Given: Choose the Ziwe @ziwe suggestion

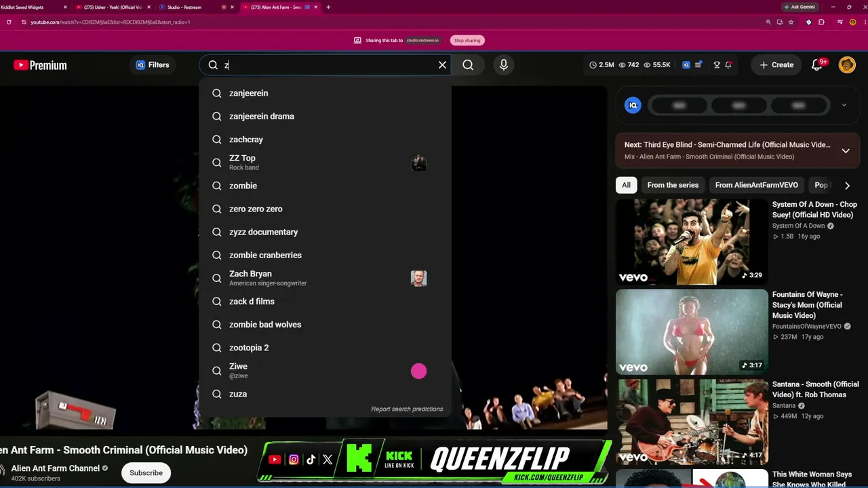Looking at the screenshot, I should (325, 371).
